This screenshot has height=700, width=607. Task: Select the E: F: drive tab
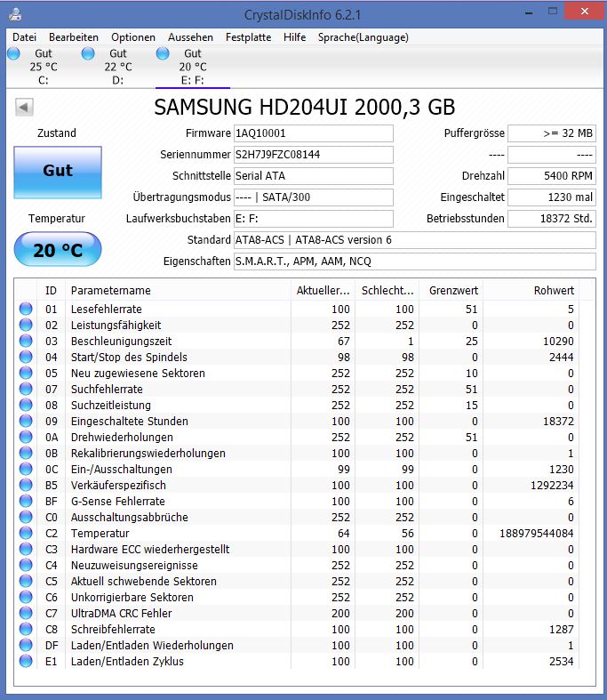pyautogui.click(x=193, y=67)
